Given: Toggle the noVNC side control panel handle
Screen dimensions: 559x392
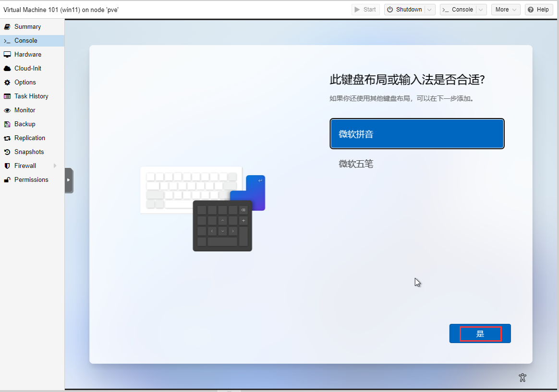Looking at the screenshot, I should (69, 180).
